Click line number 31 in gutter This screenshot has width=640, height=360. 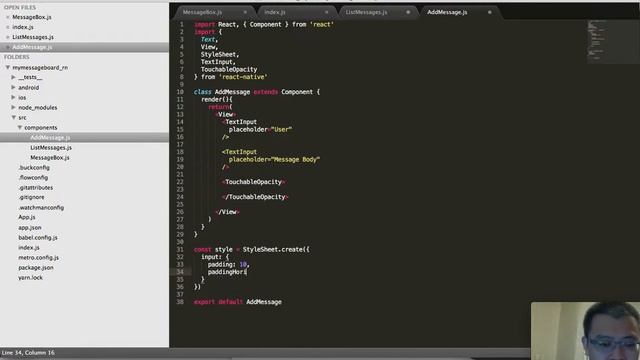coord(180,249)
